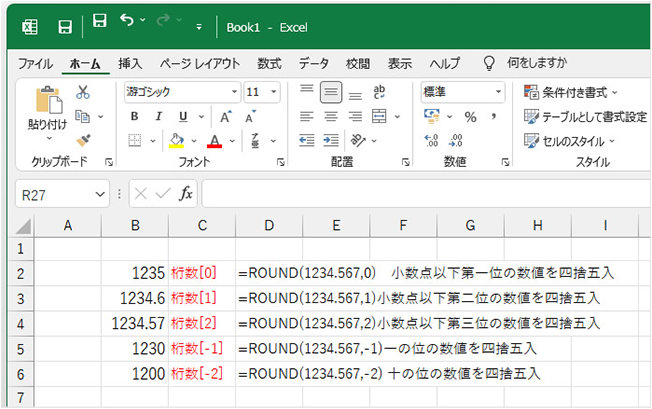The image size is (652, 409).
Task: Click the fx Insert Function button
Action: coord(186,194)
